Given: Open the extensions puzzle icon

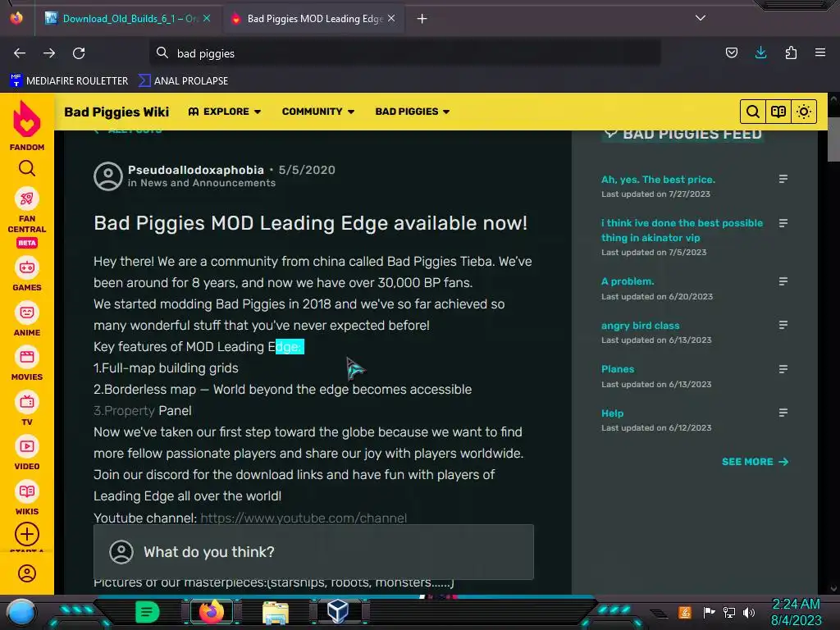Looking at the screenshot, I should click(x=791, y=52).
